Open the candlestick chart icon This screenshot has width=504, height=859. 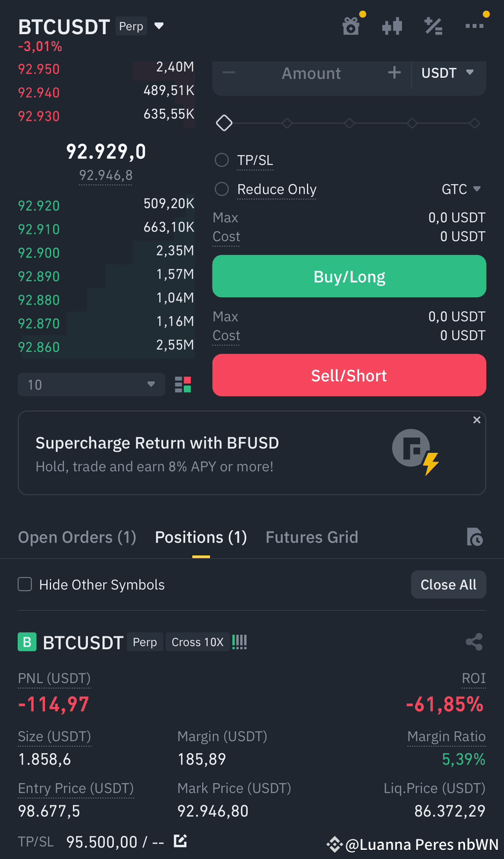click(x=392, y=26)
